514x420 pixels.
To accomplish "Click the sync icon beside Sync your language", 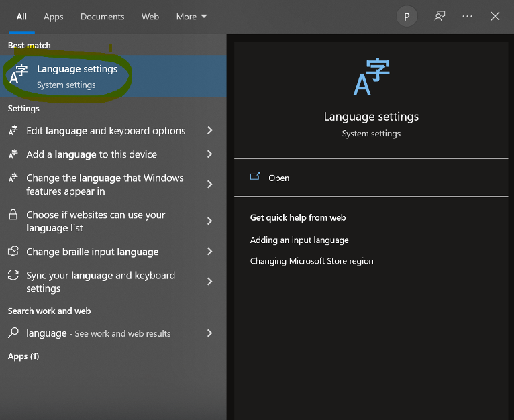I will tap(13, 275).
